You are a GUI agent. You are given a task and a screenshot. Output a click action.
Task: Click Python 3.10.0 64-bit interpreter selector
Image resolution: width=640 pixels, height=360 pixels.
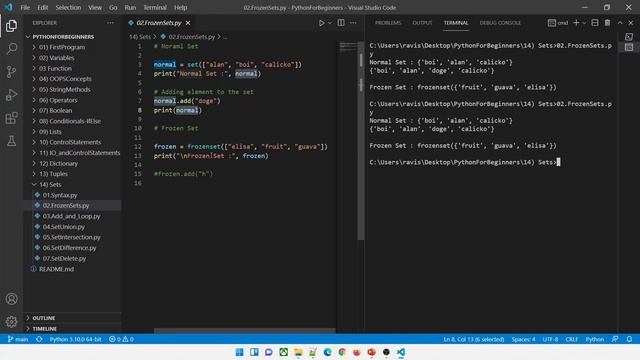pyautogui.click(x=75, y=339)
